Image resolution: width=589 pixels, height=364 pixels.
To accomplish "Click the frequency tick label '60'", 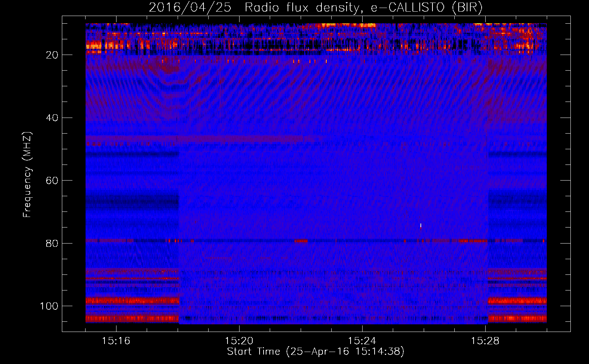I will (52, 181).
